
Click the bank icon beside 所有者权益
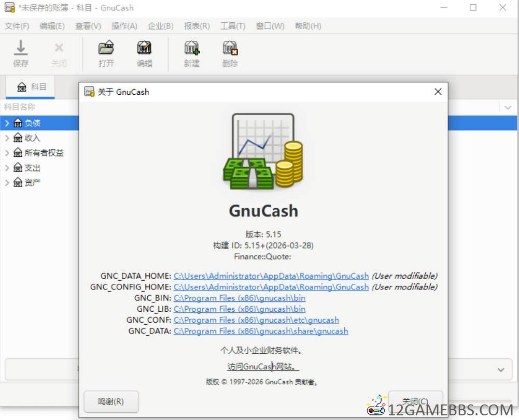(18, 152)
